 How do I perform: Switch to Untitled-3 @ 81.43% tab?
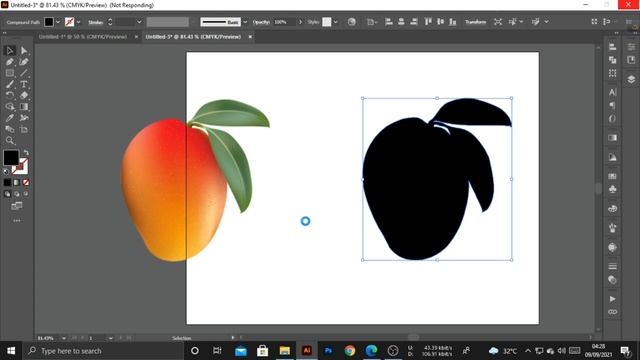[193, 37]
